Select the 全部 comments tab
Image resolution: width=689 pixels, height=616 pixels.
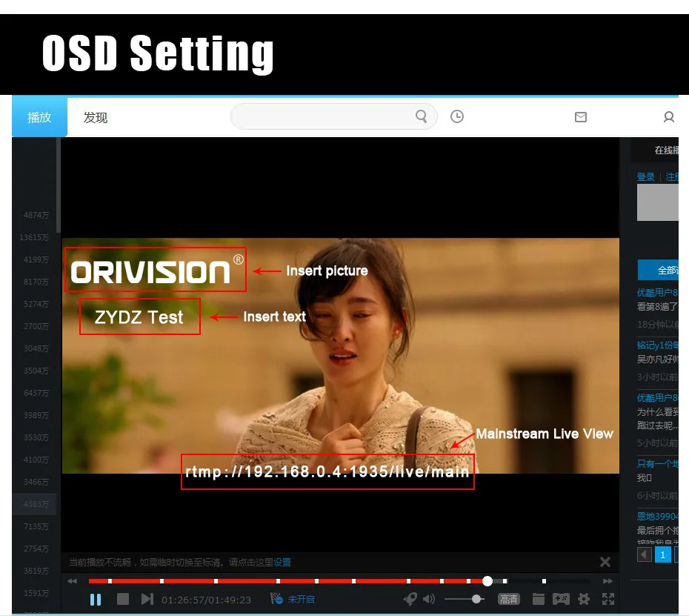tap(658, 270)
